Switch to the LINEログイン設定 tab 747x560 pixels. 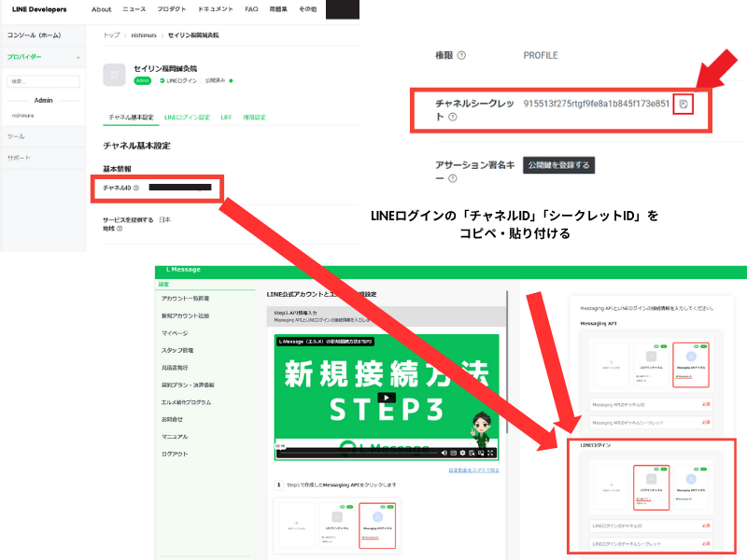click(x=187, y=118)
